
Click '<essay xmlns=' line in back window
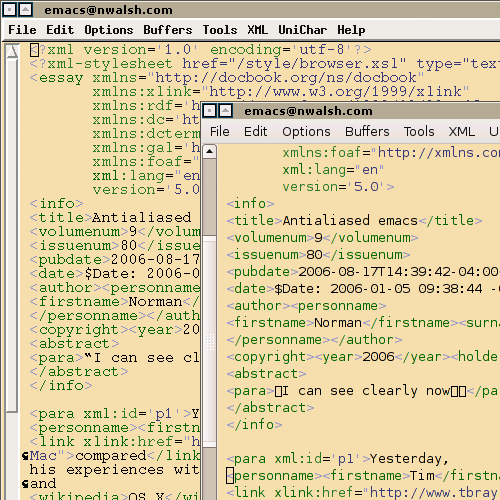point(227,78)
